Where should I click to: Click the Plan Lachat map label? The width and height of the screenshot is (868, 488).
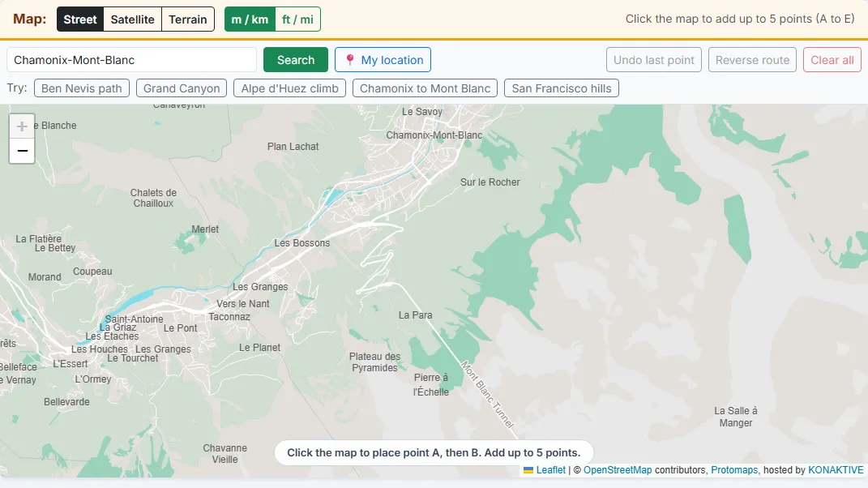pos(293,146)
